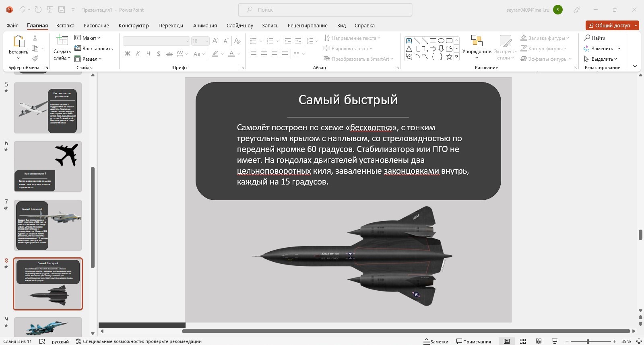644x345 pixels.
Task: Start slideshow from status bar icon
Action: 555,341
